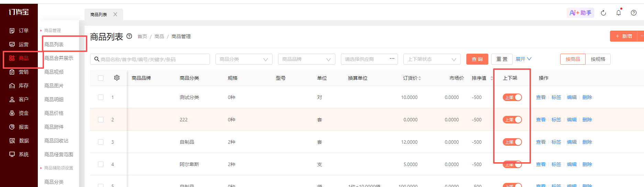The image size is (644, 187).
Task: Collapse the 商品管理 menu group
Action: (51, 31)
